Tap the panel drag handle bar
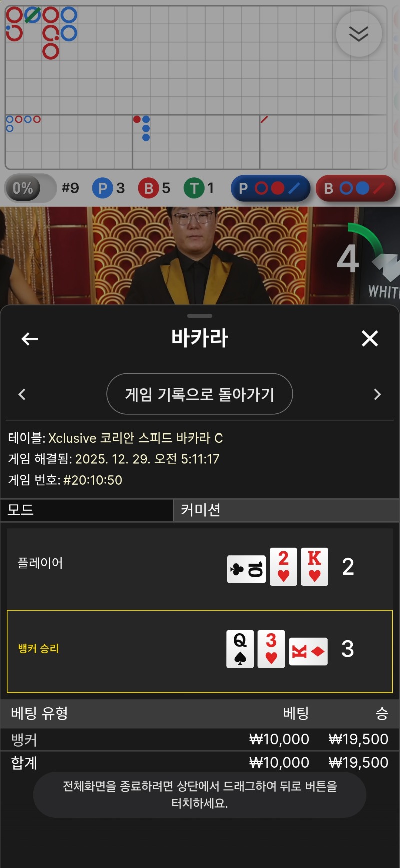Image resolution: width=400 pixels, height=868 pixels. (200, 316)
